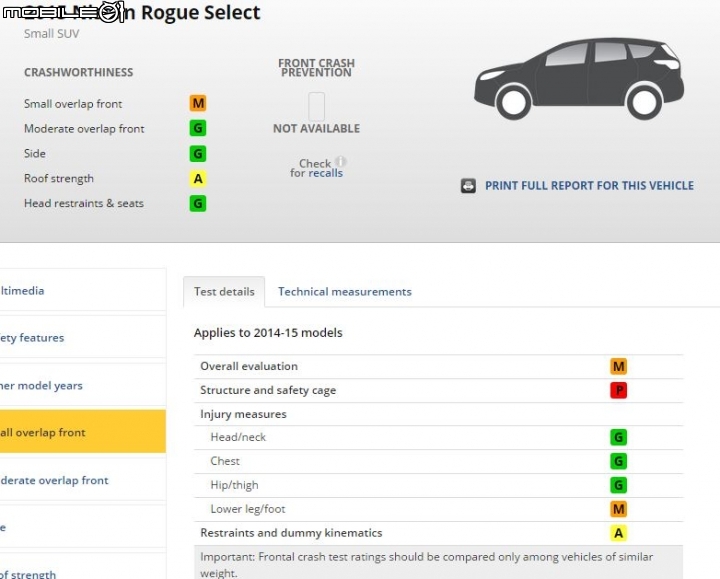Click Applies to 2014-15 models text
This screenshot has width=720, height=579.
268,332
